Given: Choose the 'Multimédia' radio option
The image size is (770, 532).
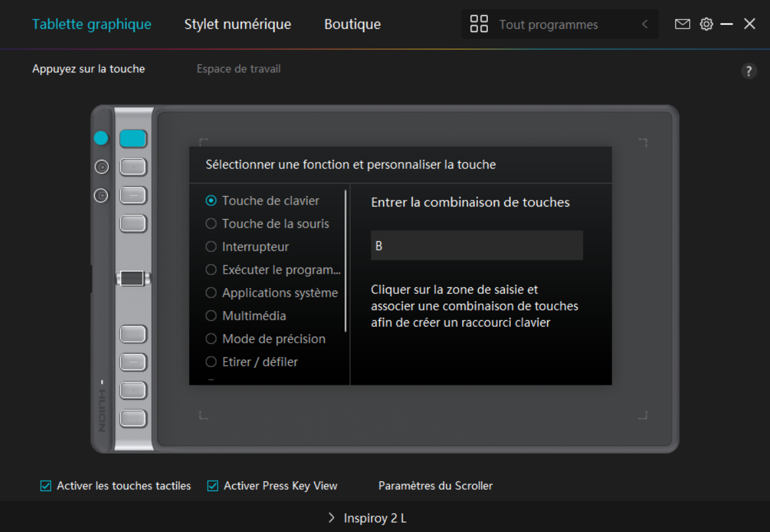Looking at the screenshot, I should pyautogui.click(x=211, y=316).
